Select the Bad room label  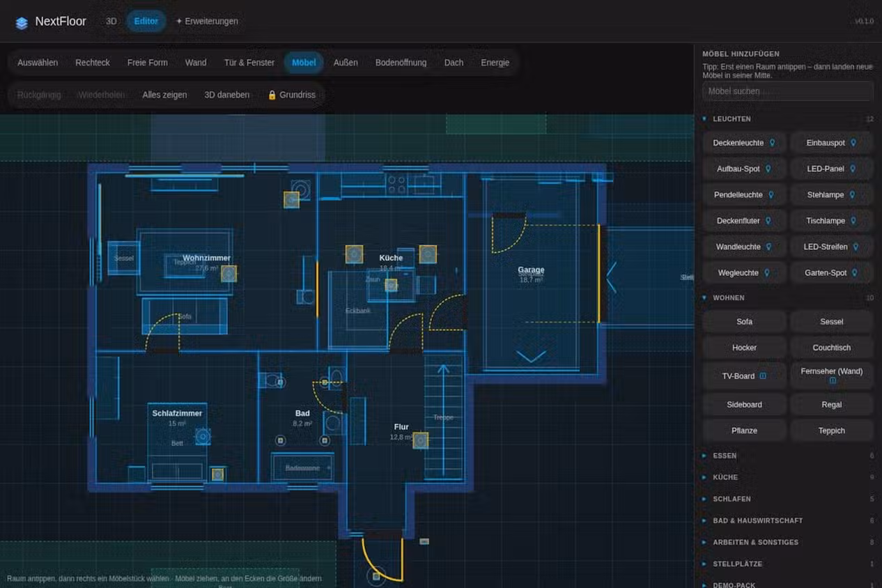(x=302, y=414)
